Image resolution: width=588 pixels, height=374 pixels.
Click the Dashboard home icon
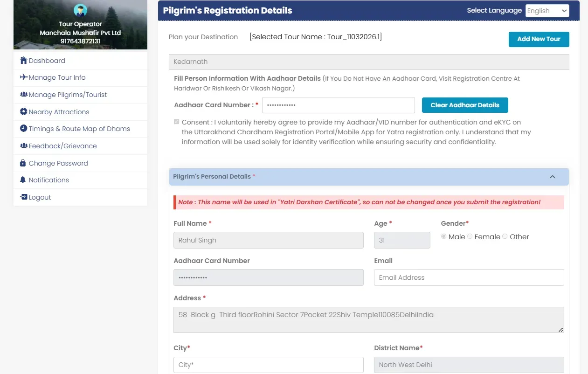click(23, 60)
